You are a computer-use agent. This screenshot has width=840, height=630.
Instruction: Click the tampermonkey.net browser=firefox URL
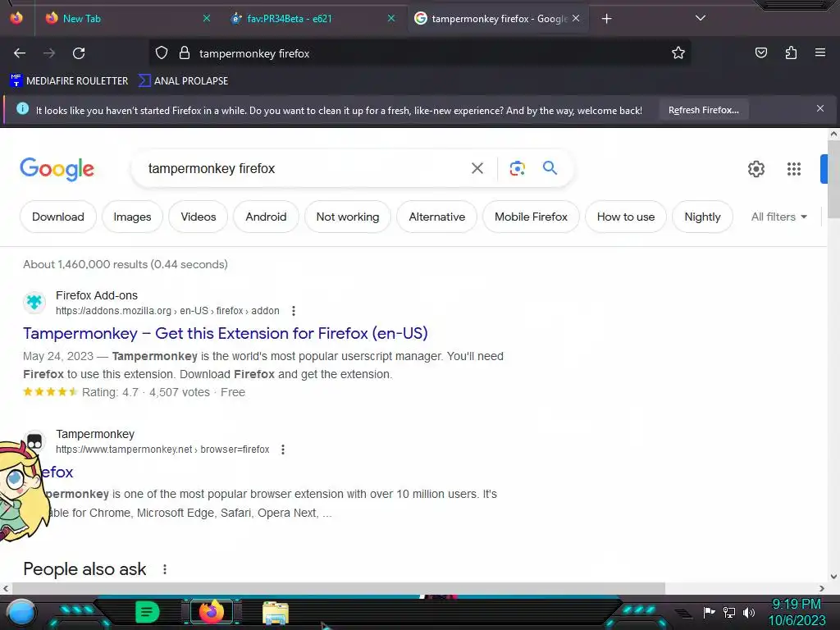point(162,450)
